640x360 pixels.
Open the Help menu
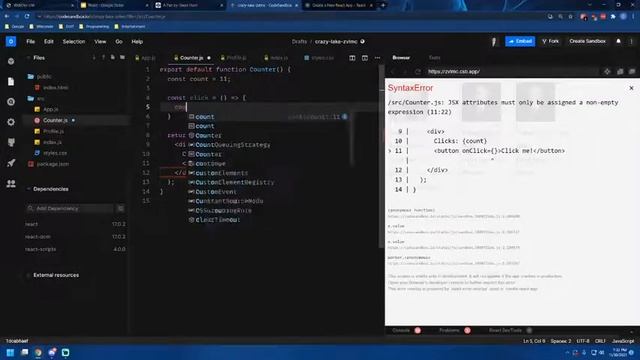pyautogui.click(x=137, y=42)
